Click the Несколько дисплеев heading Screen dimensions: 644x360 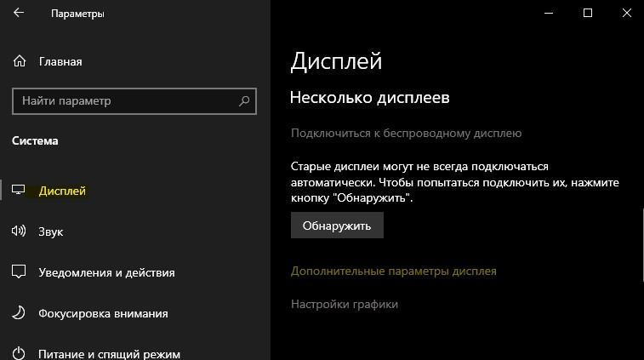tap(370, 98)
